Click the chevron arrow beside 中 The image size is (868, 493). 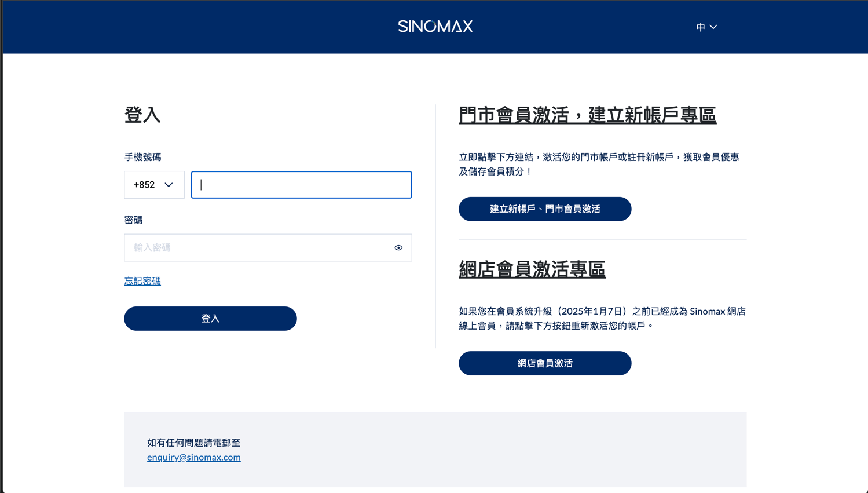[713, 27]
